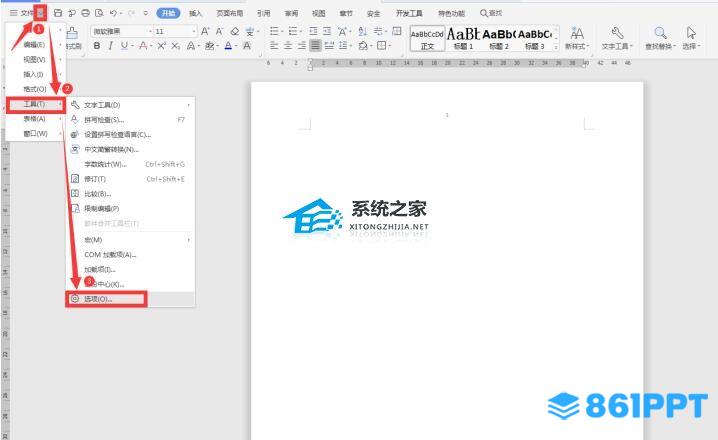This screenshot has width=718, height=440.
Task: Toggle Track Changes (修订) menu entry
Action: pyautogui.click(x=97, y=179)
